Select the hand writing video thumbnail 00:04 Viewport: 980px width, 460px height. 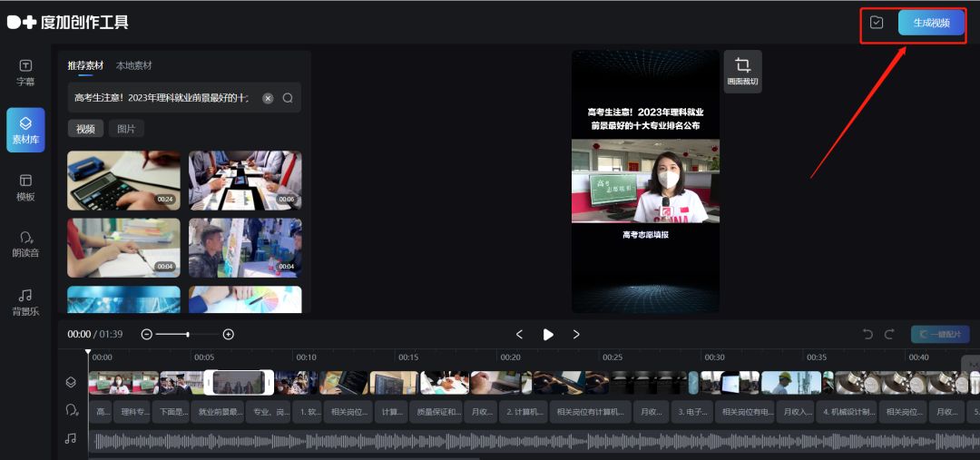[123, 248]
